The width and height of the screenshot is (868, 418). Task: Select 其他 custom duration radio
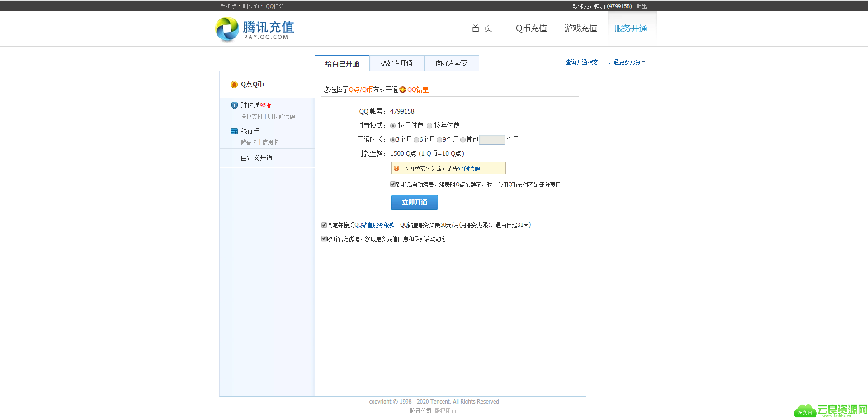pos(463,140)
